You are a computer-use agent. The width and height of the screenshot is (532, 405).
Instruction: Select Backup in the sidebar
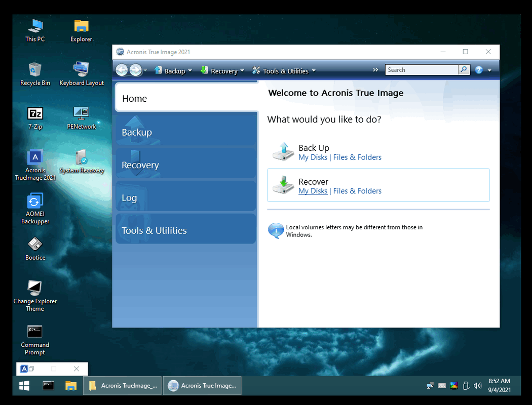coord(185,131)
